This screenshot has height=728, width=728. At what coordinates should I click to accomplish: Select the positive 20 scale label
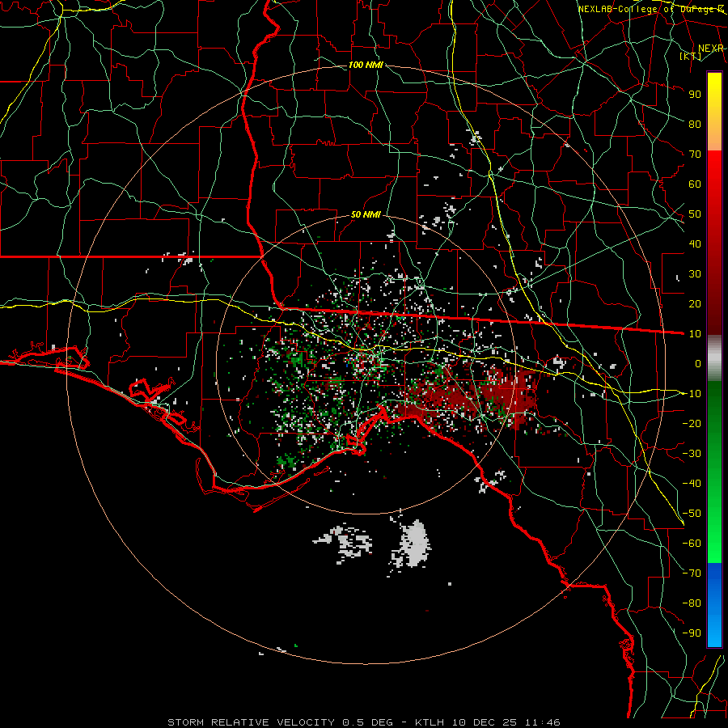pos(695,303)
